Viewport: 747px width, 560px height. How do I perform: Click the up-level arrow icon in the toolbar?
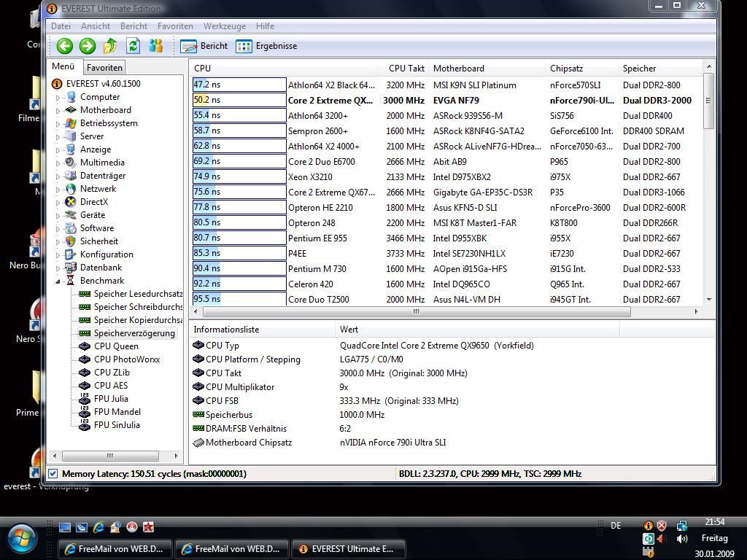(x=110, y=46)
